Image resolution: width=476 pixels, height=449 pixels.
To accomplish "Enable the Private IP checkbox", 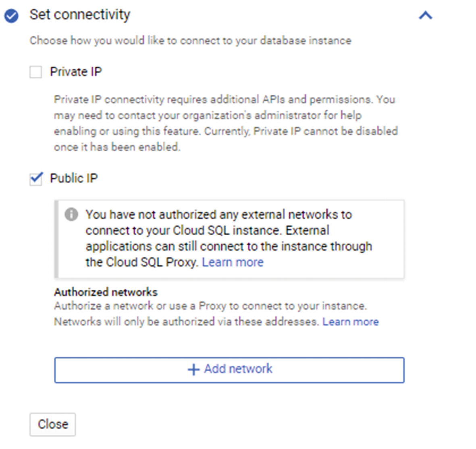I will 36,72.
